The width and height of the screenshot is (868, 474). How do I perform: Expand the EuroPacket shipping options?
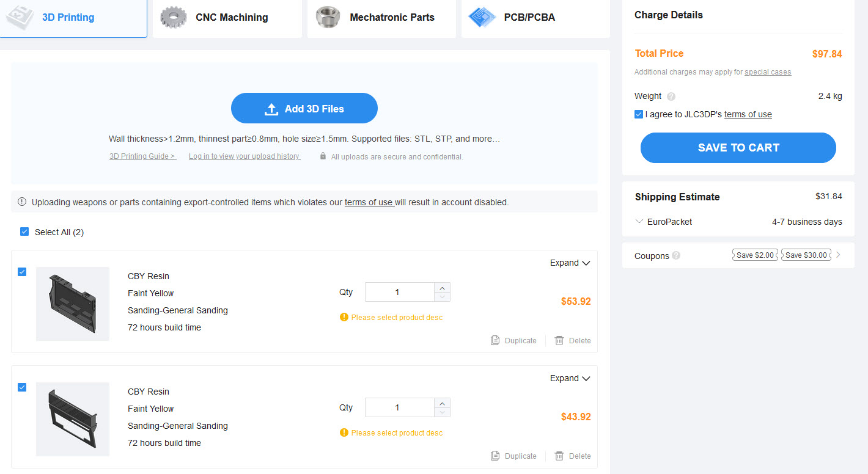tap(639, 222)
